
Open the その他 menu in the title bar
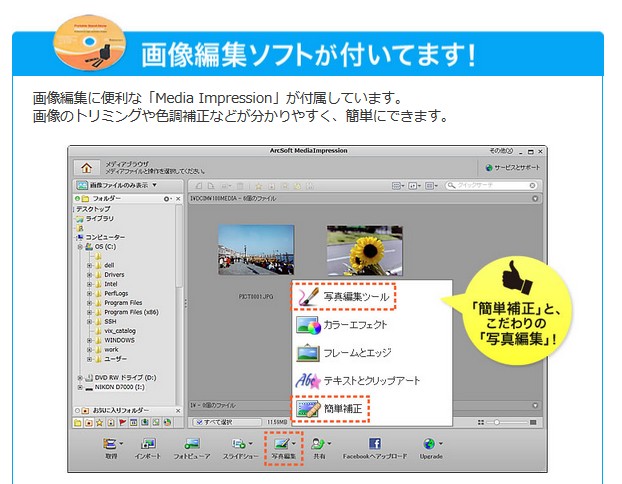501,151
